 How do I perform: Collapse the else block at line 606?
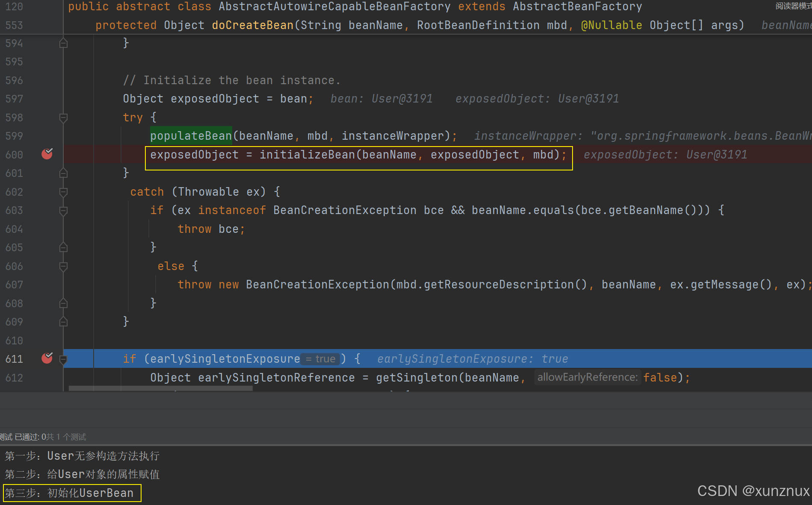tap(63, 266)
